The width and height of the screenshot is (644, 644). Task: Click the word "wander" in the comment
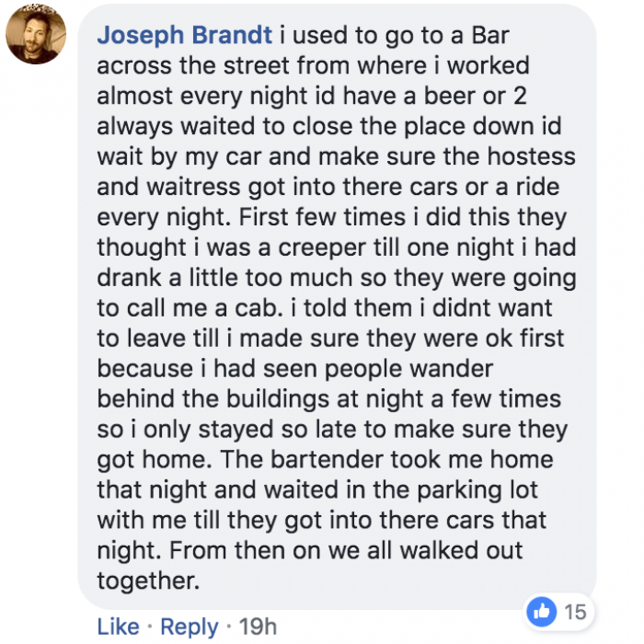452,369
